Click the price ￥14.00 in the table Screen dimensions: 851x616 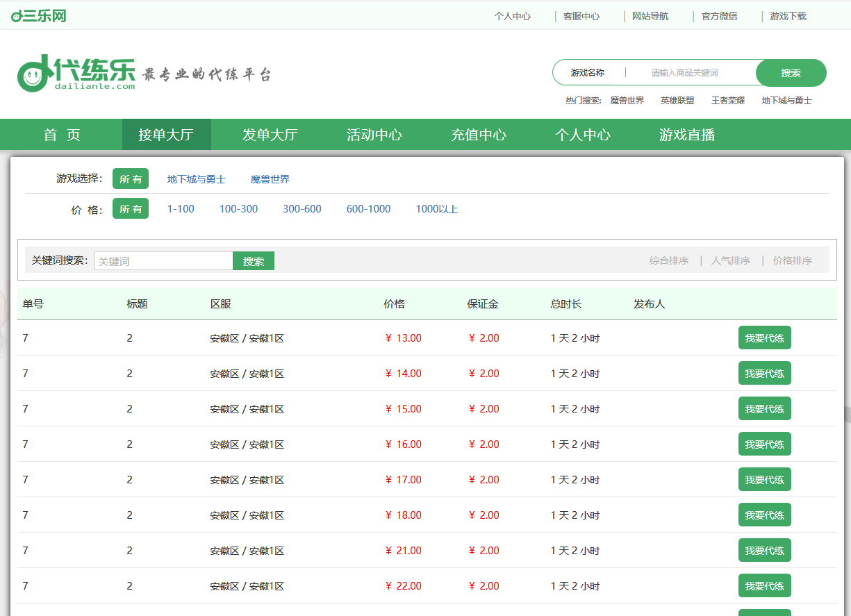click(x=403, y=374)
